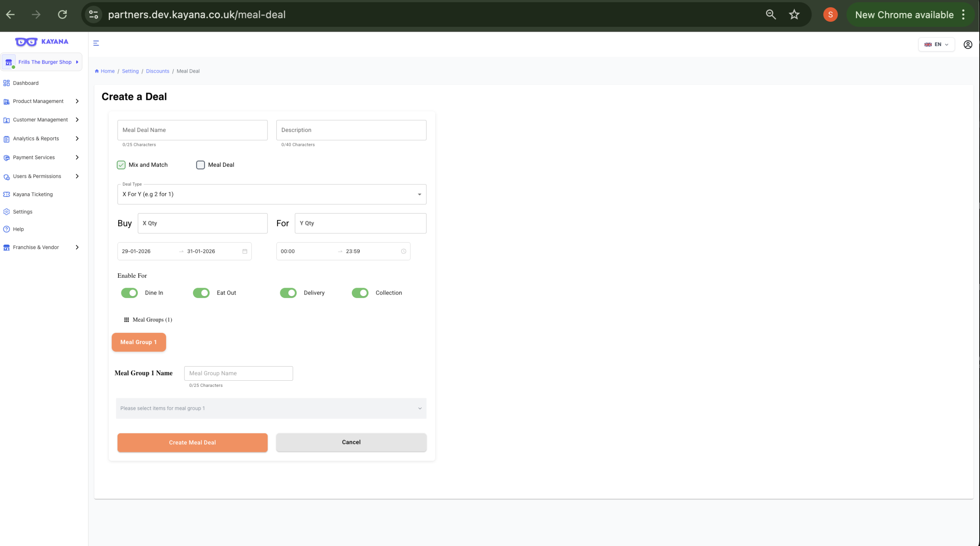Expand the Product Management chevron

77,101
